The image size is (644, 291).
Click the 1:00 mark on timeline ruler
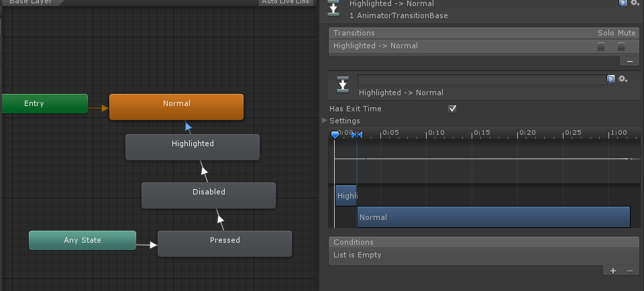[x=619, y=133]
